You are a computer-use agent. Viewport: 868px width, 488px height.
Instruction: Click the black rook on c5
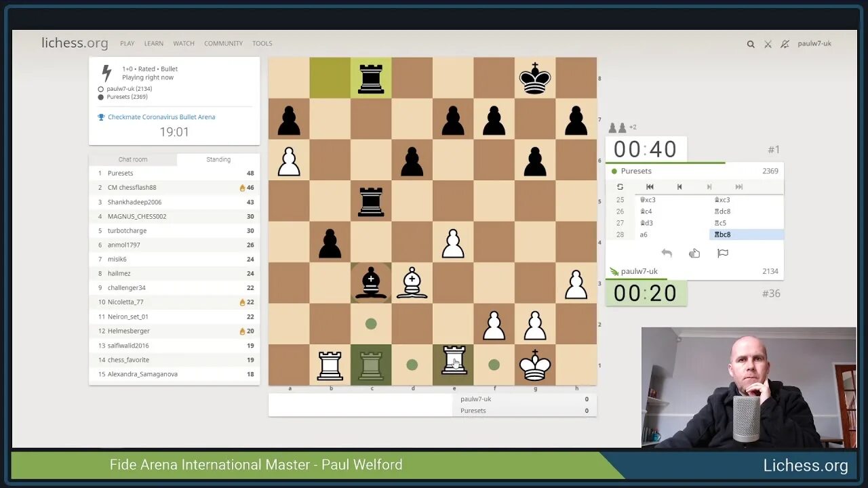(371, 201)
